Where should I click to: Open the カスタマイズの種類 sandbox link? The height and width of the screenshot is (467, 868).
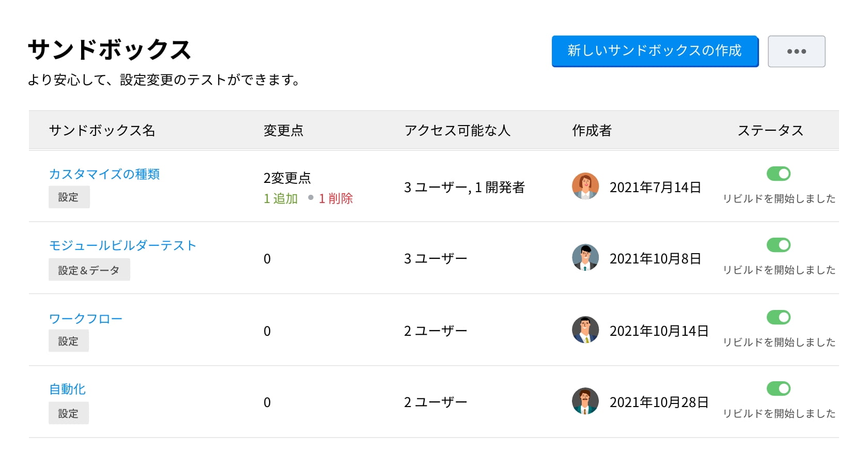pyautogui.click(x=104, y=174)
